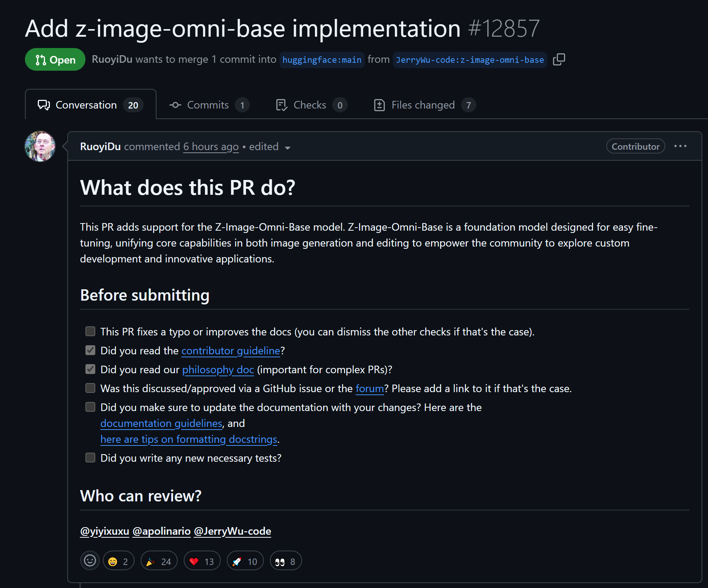Click the 'Before submitting' heading
The height and width of the screenshot is (588, 708).
[145, 295]
